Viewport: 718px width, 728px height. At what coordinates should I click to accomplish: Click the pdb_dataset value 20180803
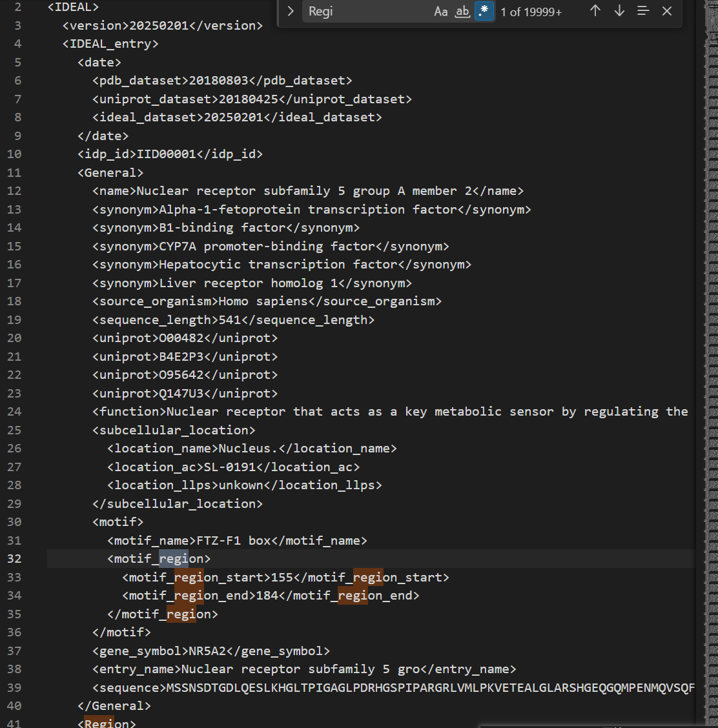click(x=218, y=80)
